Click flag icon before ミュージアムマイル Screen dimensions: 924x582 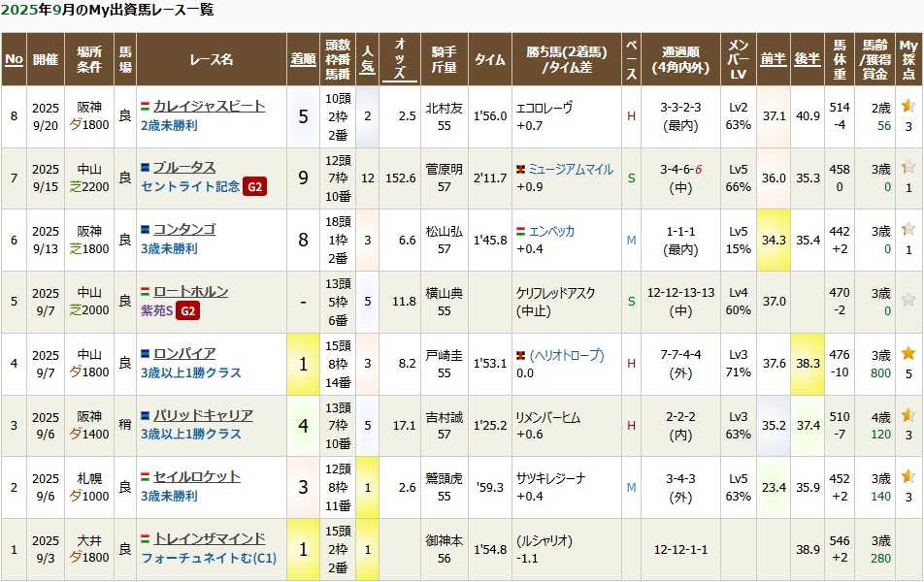520,171
